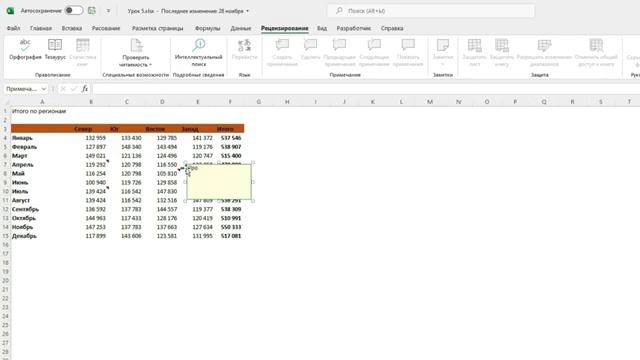Click into the formula bar field
This screenshot has width=640, height=360.
[x=365, y=89]
